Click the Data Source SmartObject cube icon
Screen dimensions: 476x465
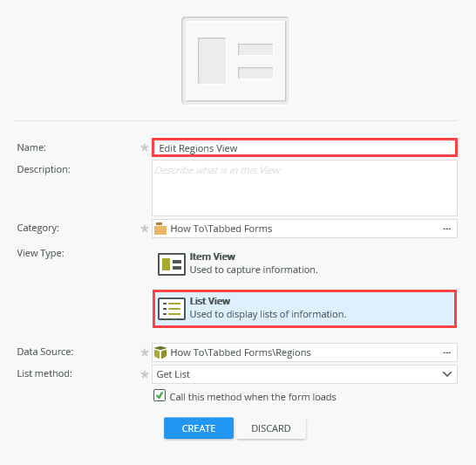click(x=160, y=352)
